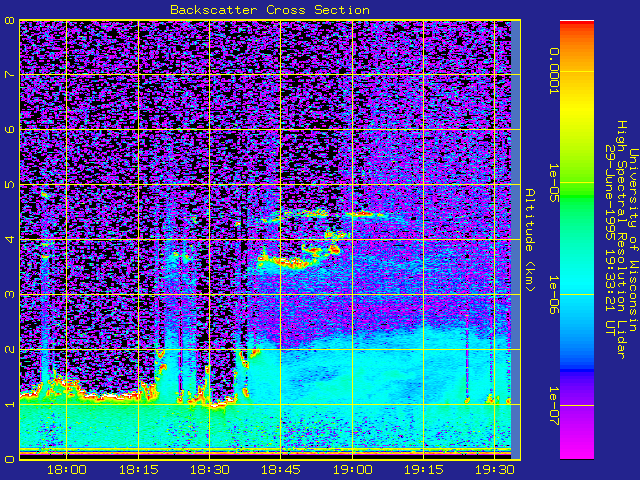The image size is (640, 480).
Task: Click the altitude 1 axis label
Action: coord(9,404)
